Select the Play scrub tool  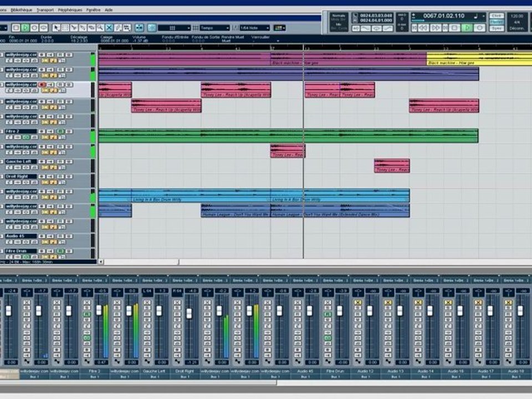127,28
